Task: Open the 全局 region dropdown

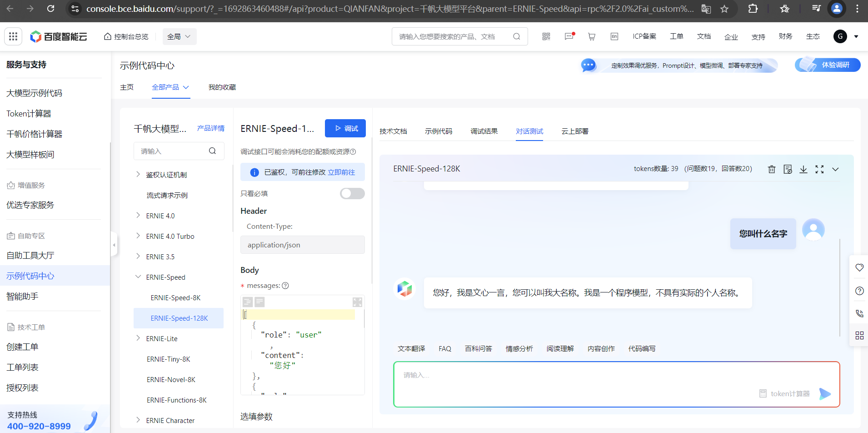Action: coord(180,36)
